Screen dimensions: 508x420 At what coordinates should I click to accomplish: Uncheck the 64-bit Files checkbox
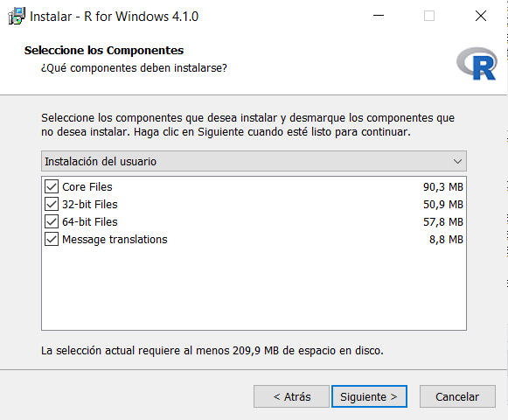[x=52, y=222]
